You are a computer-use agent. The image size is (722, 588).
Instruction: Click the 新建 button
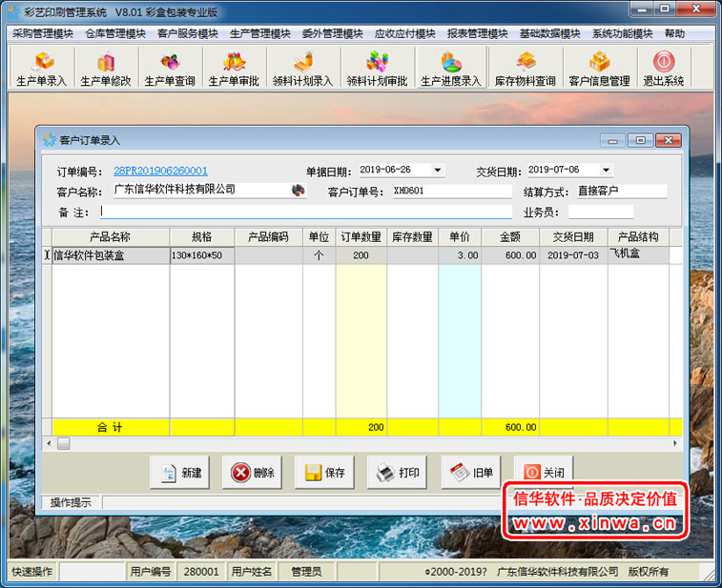point(179,473)
